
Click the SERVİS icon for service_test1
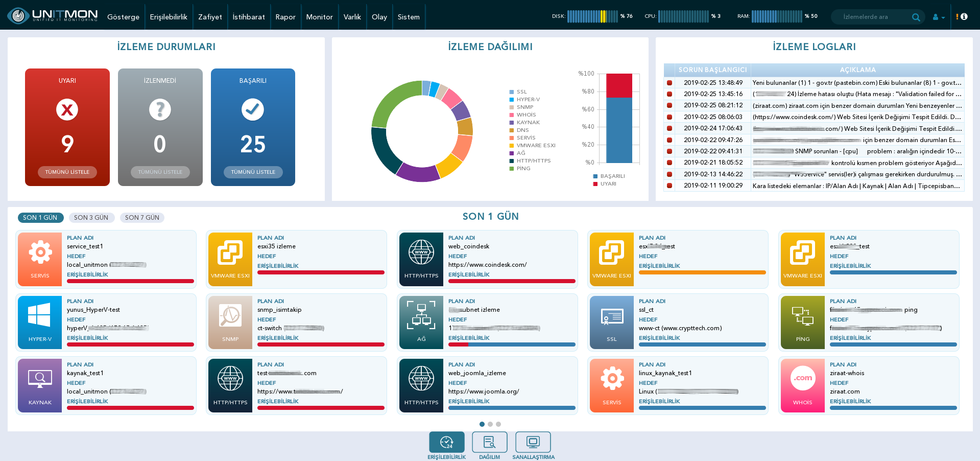pos(40,259)
